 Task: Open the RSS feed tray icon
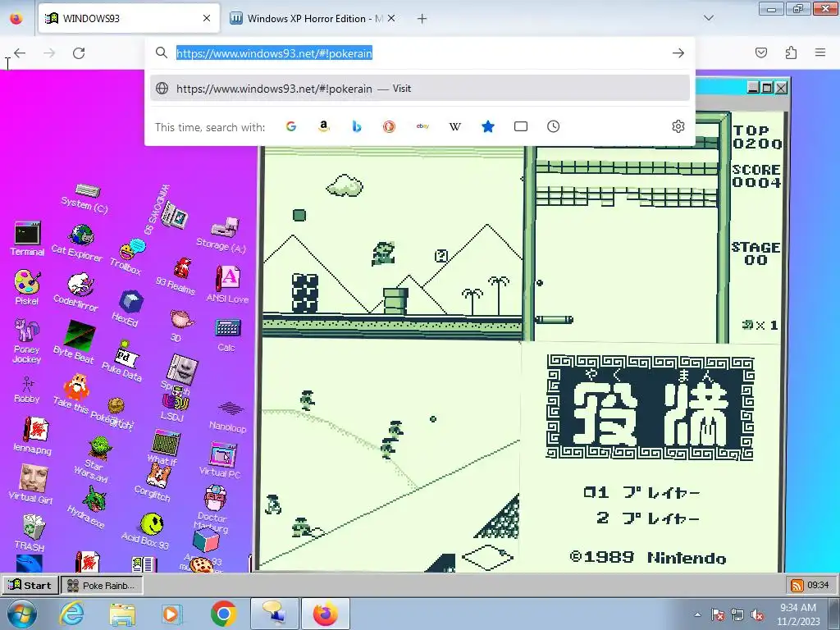(x=797, y=585)
